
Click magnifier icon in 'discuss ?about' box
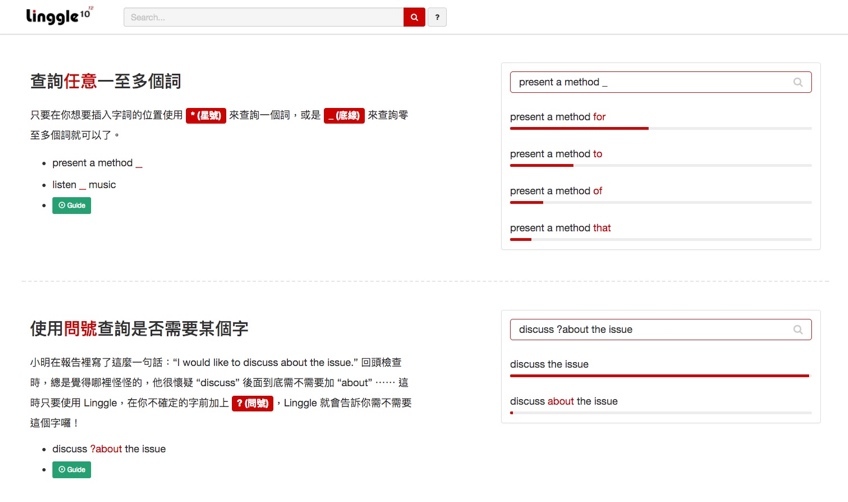click(x=798, y=329)
